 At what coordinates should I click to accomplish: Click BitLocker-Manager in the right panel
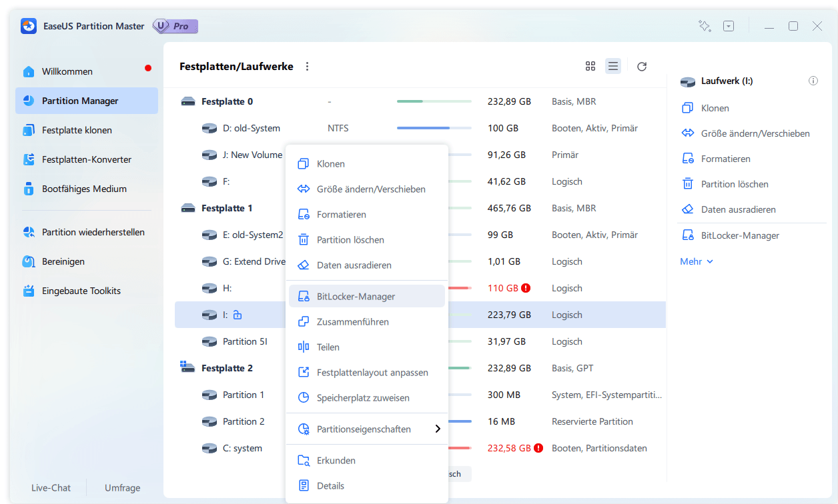731,235
